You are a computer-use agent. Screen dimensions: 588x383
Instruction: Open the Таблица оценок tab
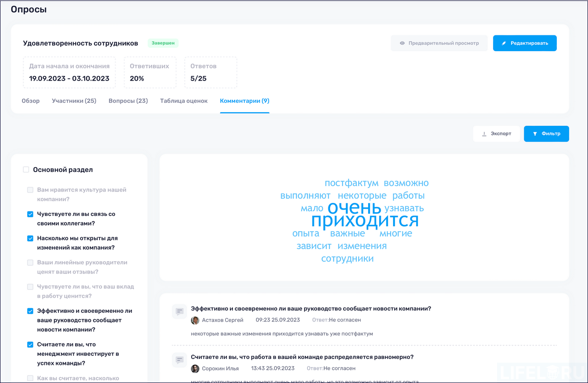tap(184, 101)
